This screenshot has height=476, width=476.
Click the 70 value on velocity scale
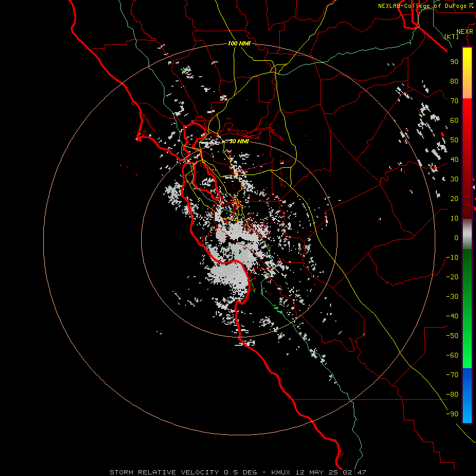click(x=454, y=101)
